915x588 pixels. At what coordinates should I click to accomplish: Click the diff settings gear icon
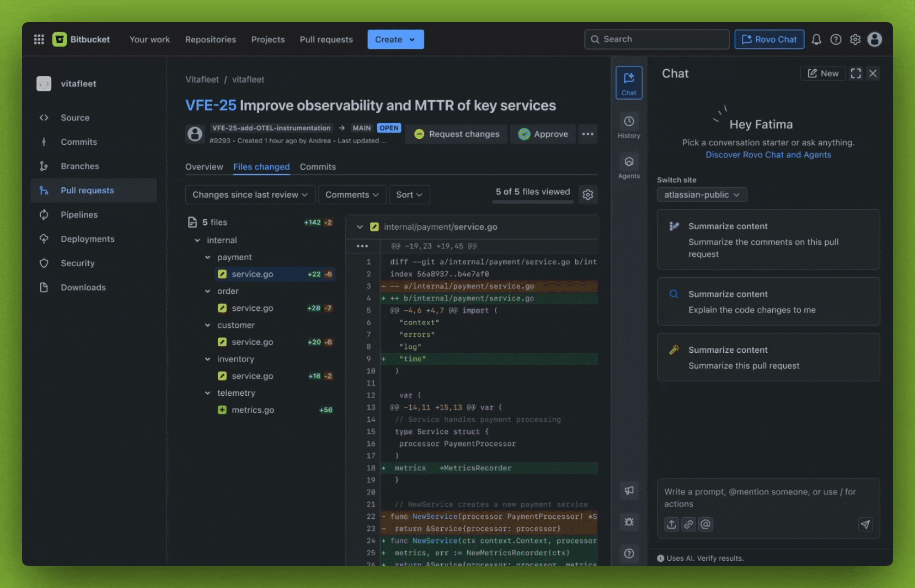[588, 194]
